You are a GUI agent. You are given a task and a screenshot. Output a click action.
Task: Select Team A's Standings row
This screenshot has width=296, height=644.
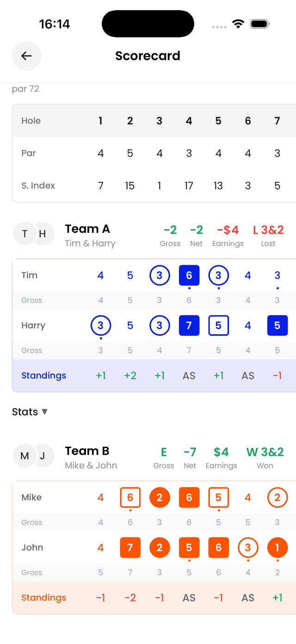point(43,375)
